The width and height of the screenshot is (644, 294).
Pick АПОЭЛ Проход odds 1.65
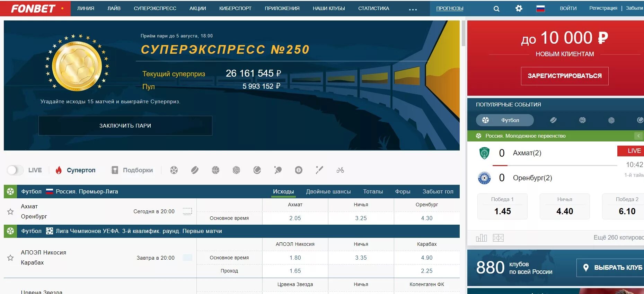click(295, 271)
